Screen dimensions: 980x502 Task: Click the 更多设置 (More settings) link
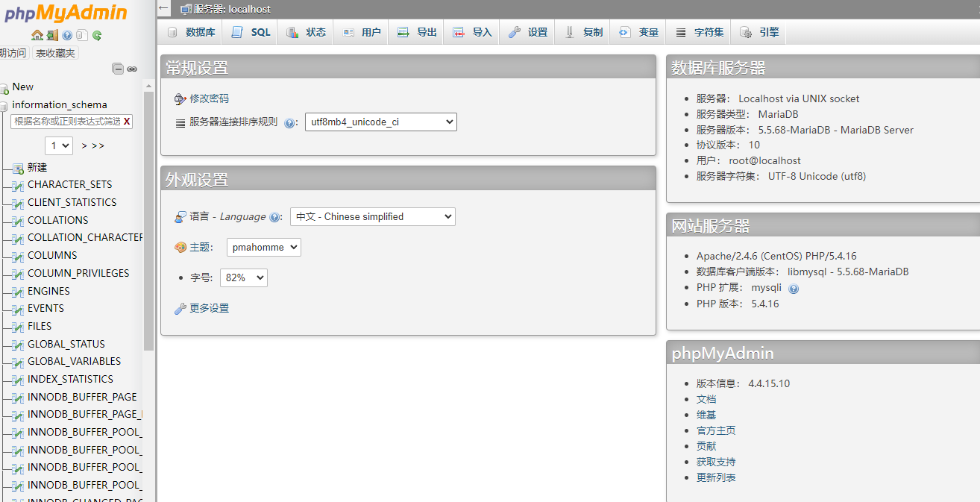(209, 308)
